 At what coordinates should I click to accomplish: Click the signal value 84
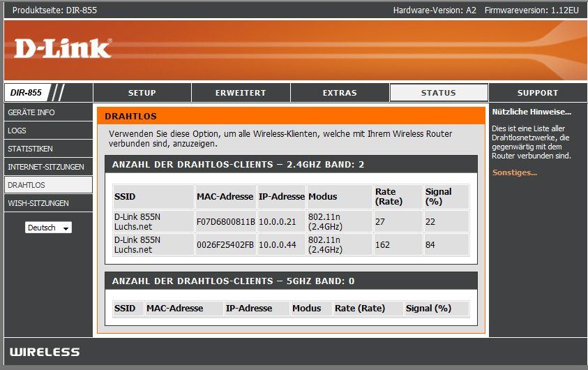click(x=430, y=244)
